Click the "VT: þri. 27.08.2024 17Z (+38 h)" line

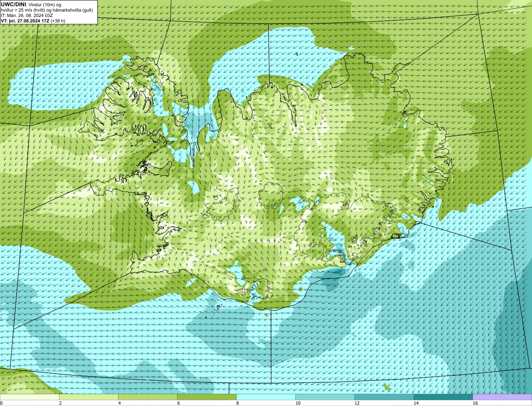pos(33,21)
